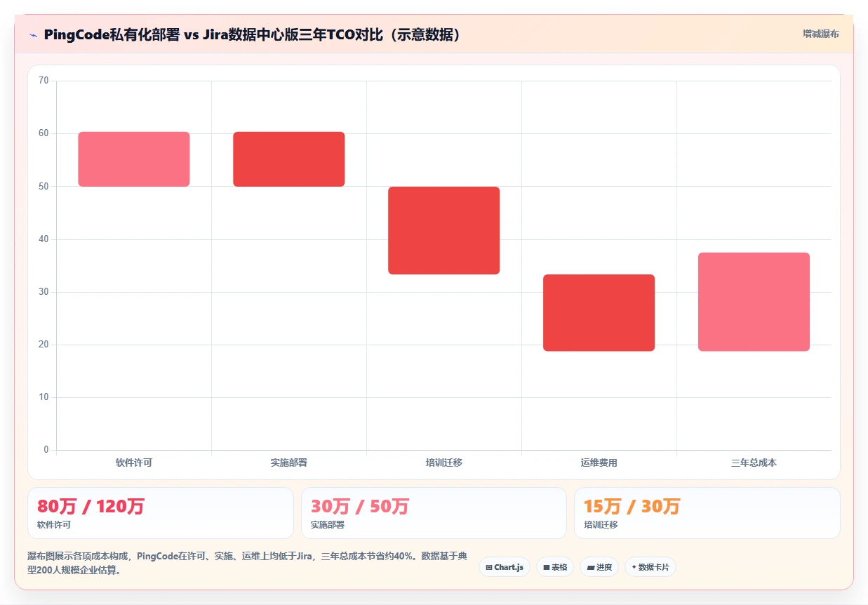This screenshot has width=868, height=605.
Task: Click the 运维费用 red waterfall bar
Action: [599, 312]
